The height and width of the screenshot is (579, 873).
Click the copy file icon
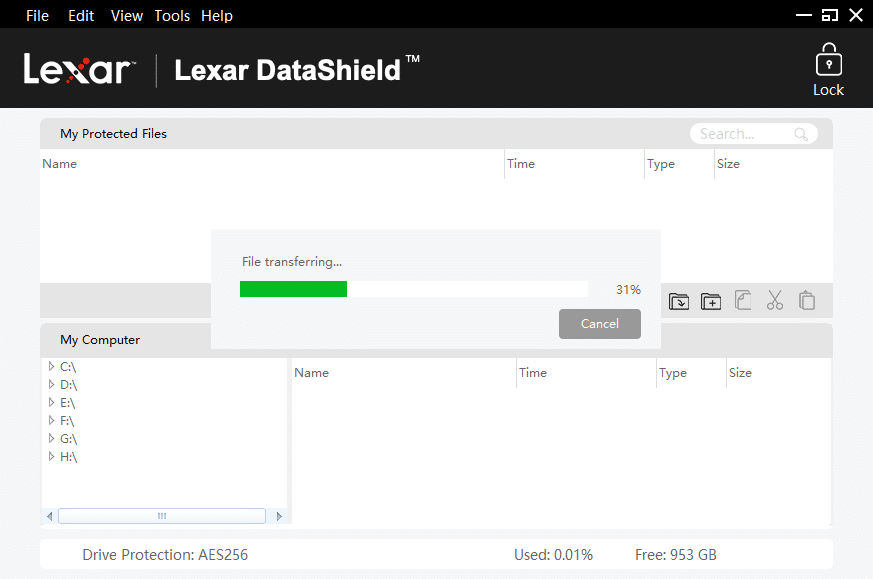(743, 301)
